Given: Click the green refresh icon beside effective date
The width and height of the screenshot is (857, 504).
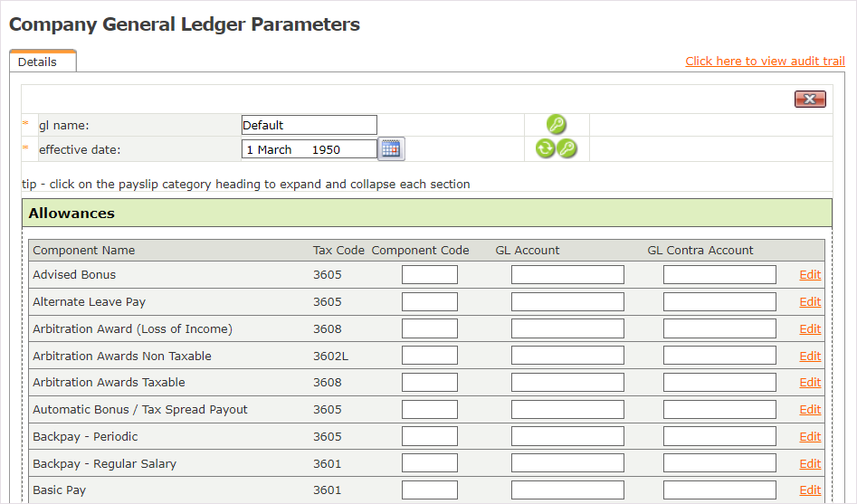Looking at the screenshot, I should click(545, 149).
